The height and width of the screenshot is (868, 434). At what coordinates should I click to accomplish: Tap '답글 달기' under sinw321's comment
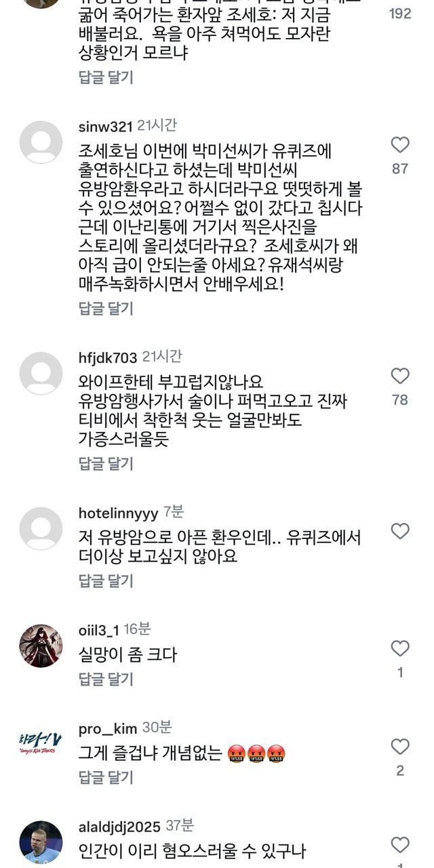(x=106, y=309)
